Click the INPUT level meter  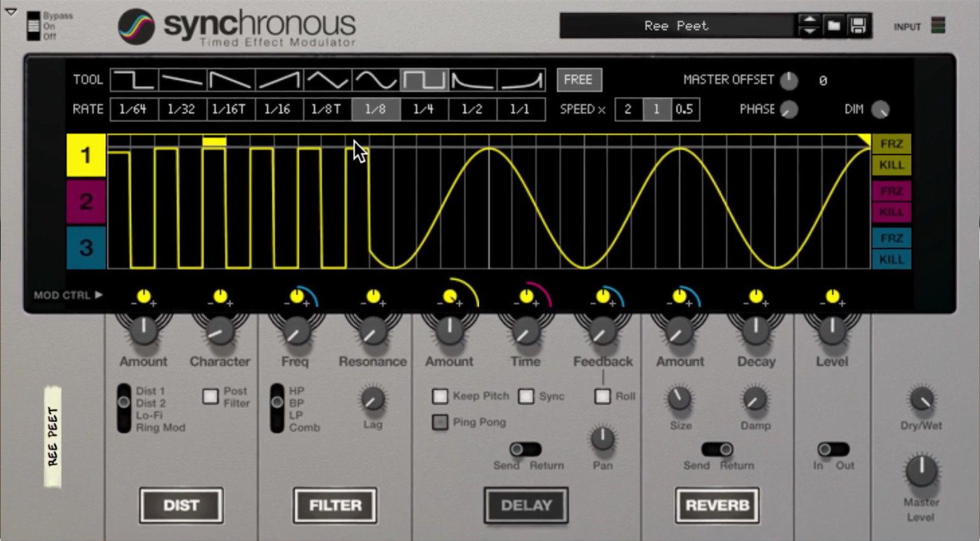[937, 25]
